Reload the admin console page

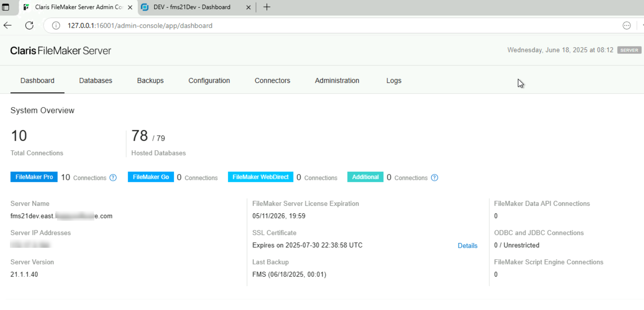click(x=29, y=25)
